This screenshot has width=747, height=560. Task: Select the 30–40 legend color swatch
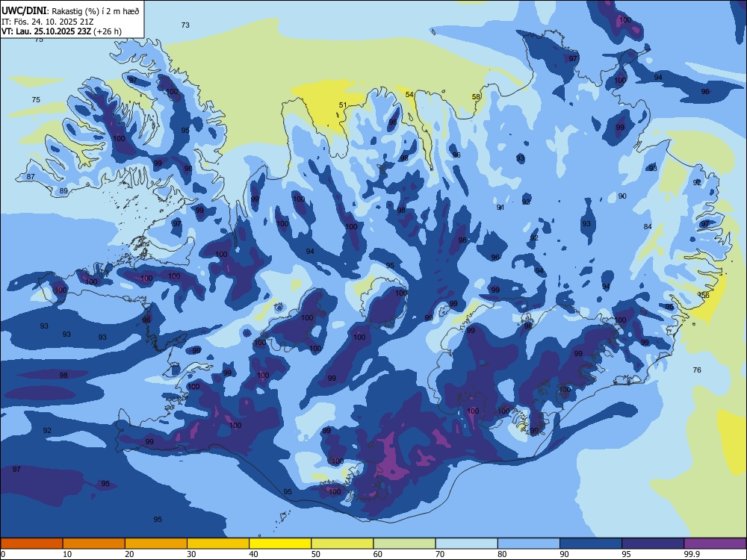218,544
